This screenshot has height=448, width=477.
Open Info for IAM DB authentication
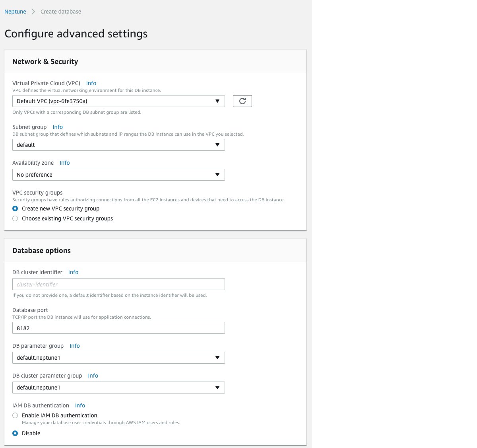(x=80, y=405)
